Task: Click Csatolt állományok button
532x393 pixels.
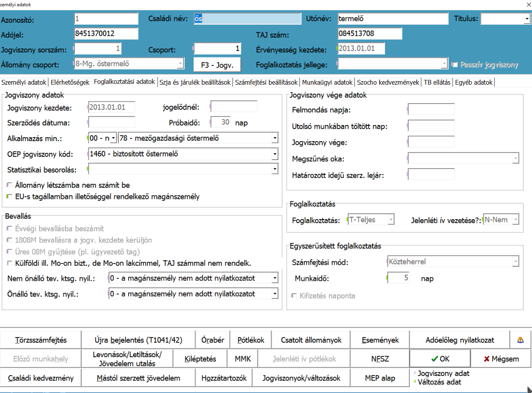Action: tap(311, 340)
